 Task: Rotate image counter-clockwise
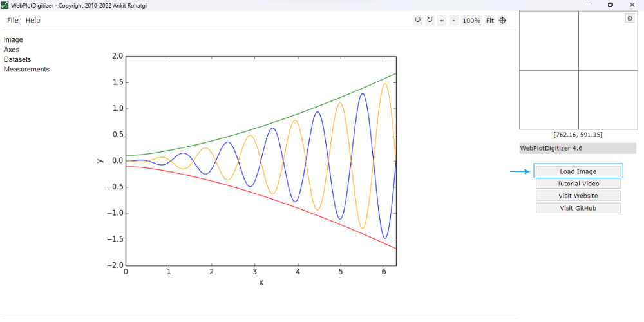418,20
